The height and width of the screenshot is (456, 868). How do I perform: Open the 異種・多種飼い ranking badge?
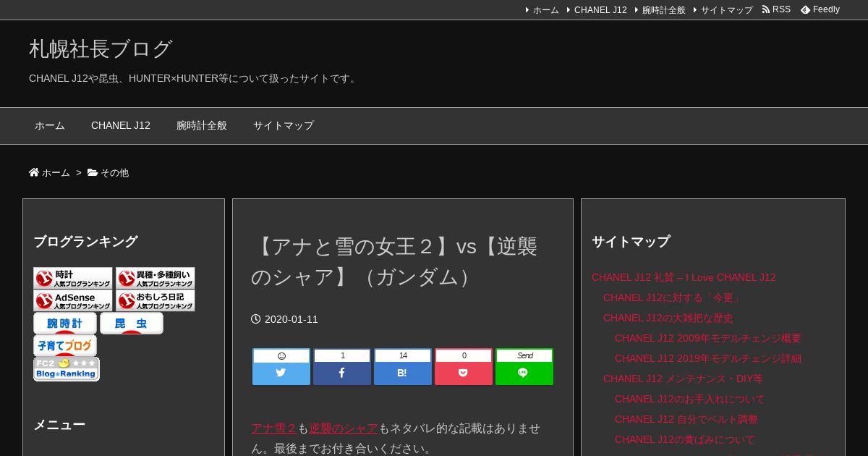point(156,279)
